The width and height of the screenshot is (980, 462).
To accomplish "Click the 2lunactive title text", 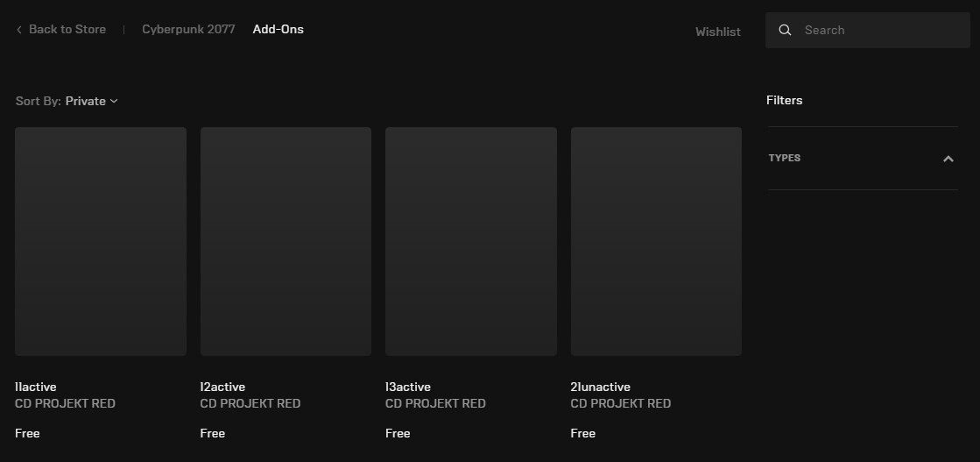I will (x=600, y=387).
